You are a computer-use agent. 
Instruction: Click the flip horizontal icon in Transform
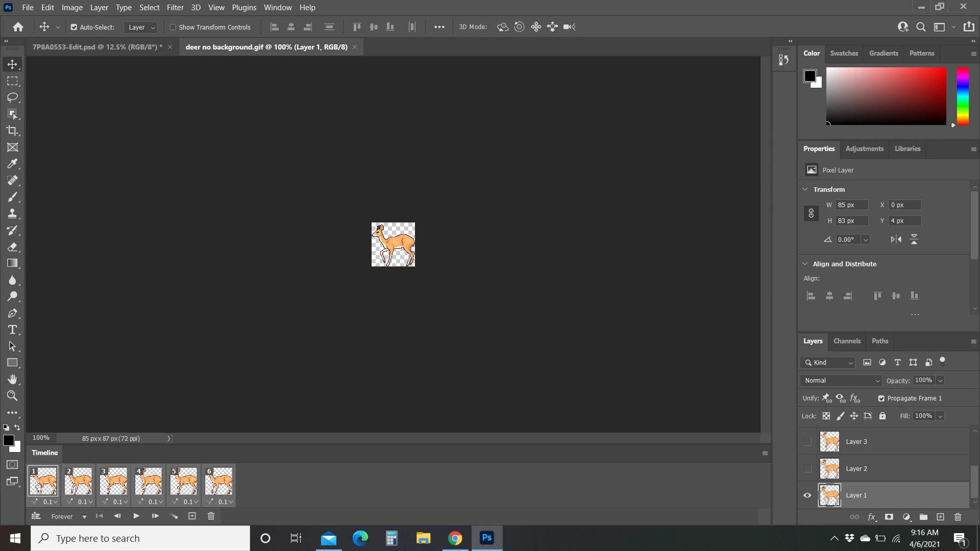896,239
